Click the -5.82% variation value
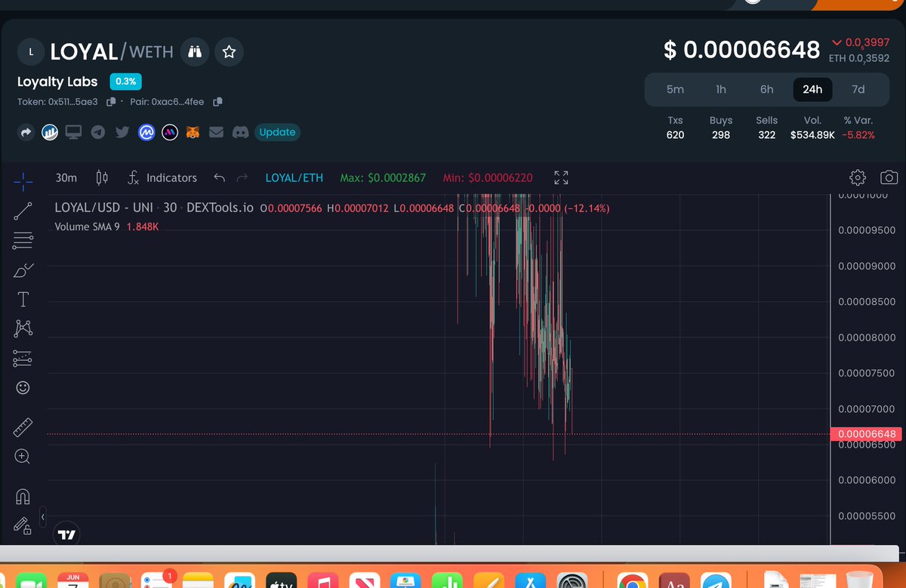Image resolution: width=906 pixels, height=588 pixels. [x=858, y=135]
